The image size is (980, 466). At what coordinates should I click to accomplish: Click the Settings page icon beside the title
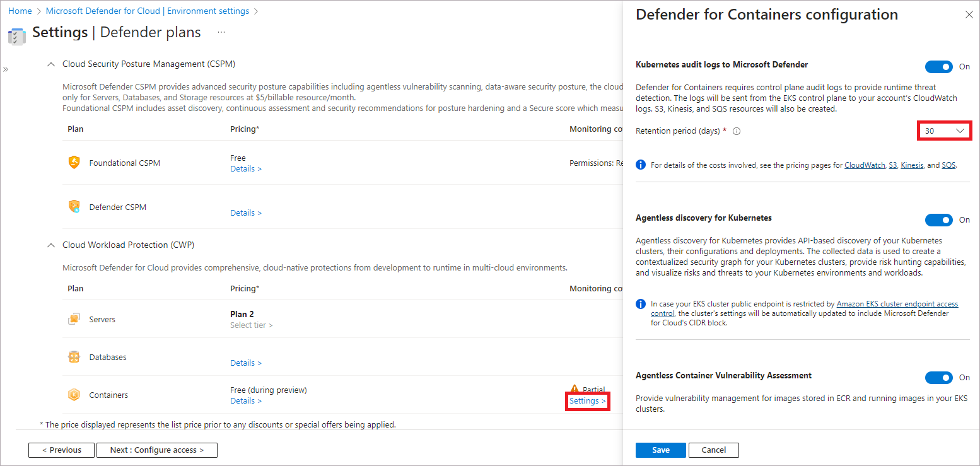point(16,36)
